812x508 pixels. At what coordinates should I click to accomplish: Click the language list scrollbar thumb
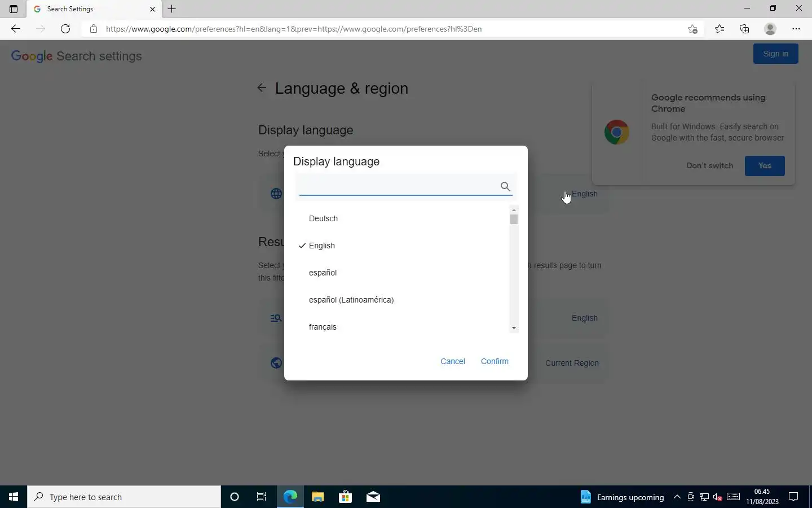click(x=514, y=220)
